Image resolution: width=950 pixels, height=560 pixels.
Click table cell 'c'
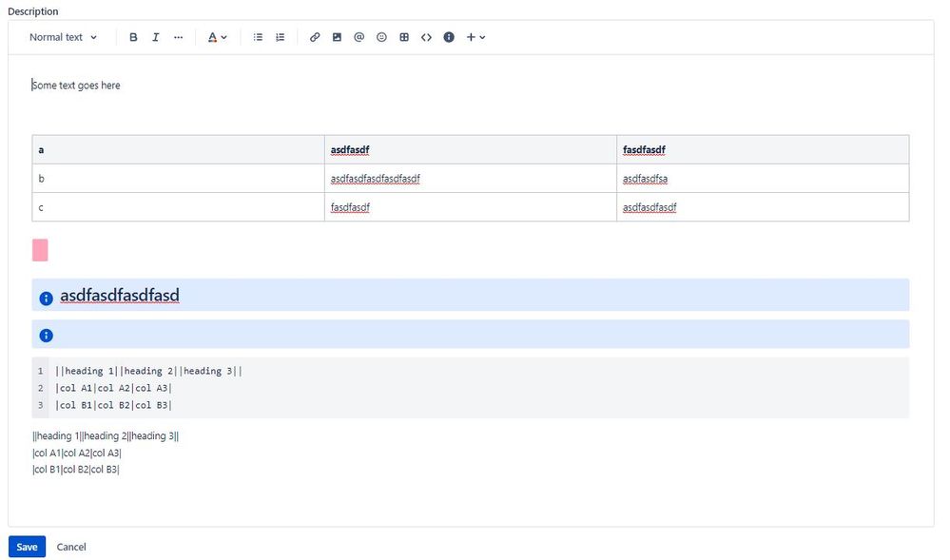tap(178, 207)
